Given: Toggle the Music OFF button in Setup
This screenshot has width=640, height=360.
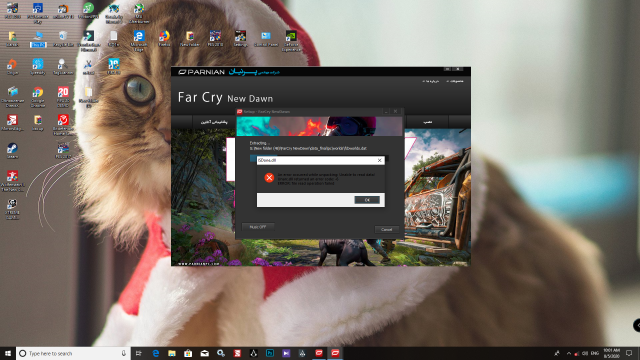Looking at the screenshot, I should pyautogui.click(x=258, y=227).
